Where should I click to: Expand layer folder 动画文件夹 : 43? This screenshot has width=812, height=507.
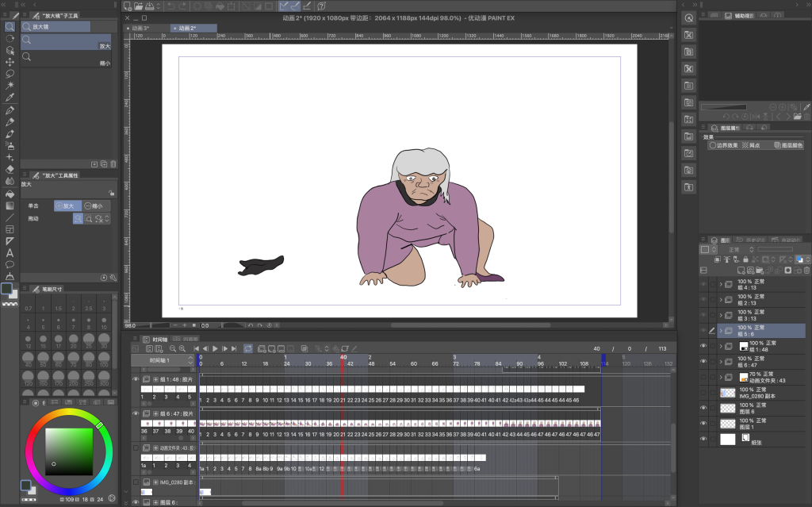[721, 377]
